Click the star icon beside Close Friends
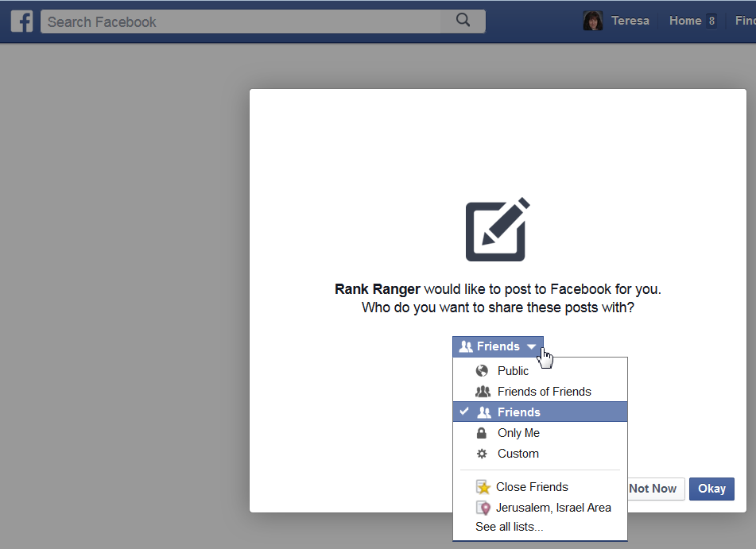 483,487
